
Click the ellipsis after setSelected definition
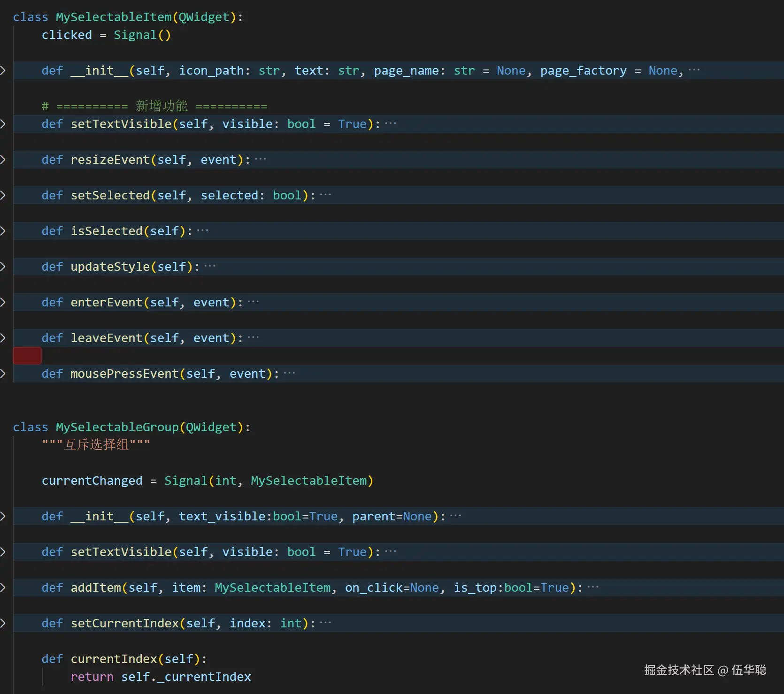325,195
